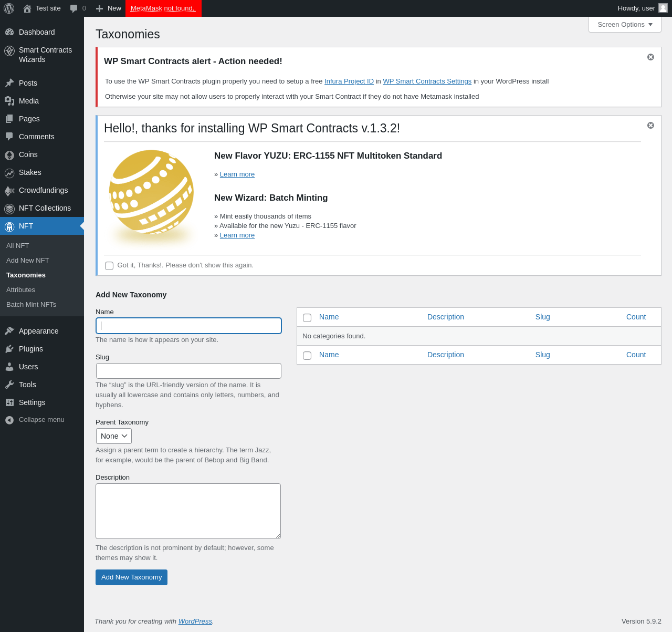Dismiss the thanks for installing notice
The height and width of the screenshot is (632, 672).
tap(650, 125)
